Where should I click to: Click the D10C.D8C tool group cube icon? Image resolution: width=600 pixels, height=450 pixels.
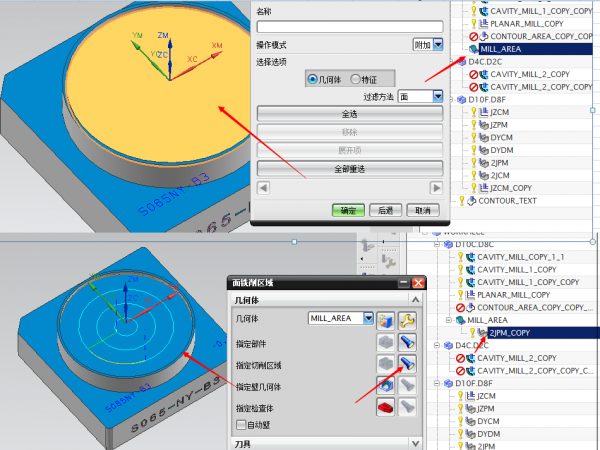click(448, 245)
